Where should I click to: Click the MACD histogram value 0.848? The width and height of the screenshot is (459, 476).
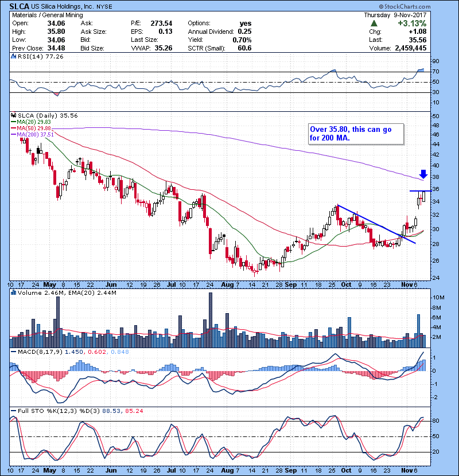pos(120,352)
